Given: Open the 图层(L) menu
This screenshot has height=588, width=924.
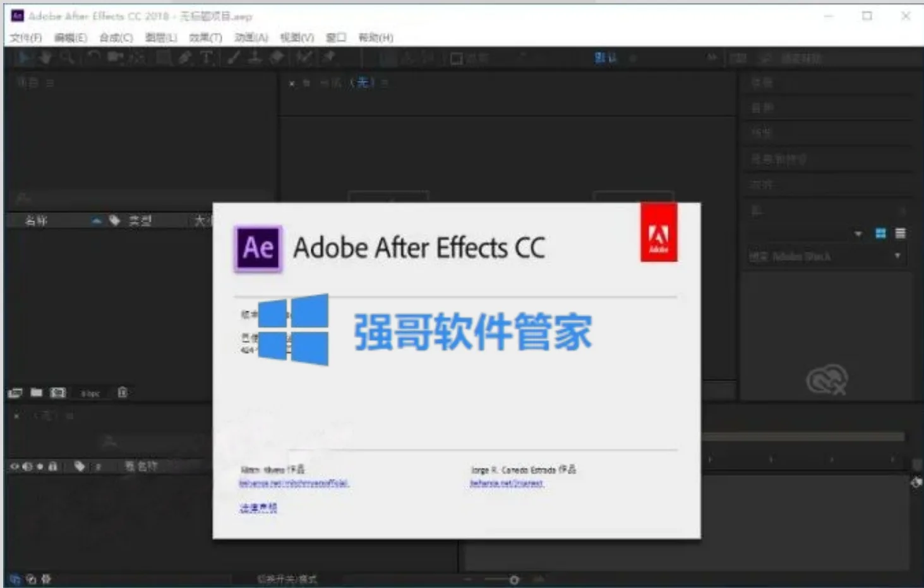Looking at the screenshot, I should [161, 37].
